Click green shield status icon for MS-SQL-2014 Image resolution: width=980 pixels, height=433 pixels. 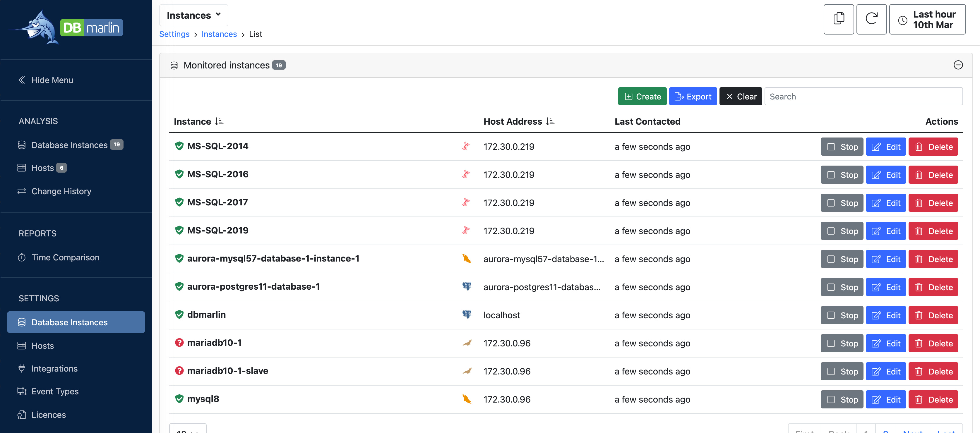point(179,146)
